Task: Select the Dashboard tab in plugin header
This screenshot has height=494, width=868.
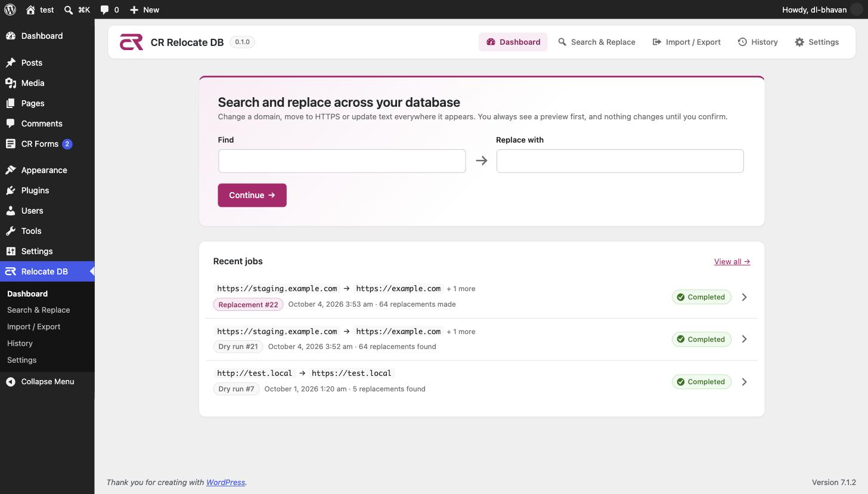Action: (x=513, y=42)
